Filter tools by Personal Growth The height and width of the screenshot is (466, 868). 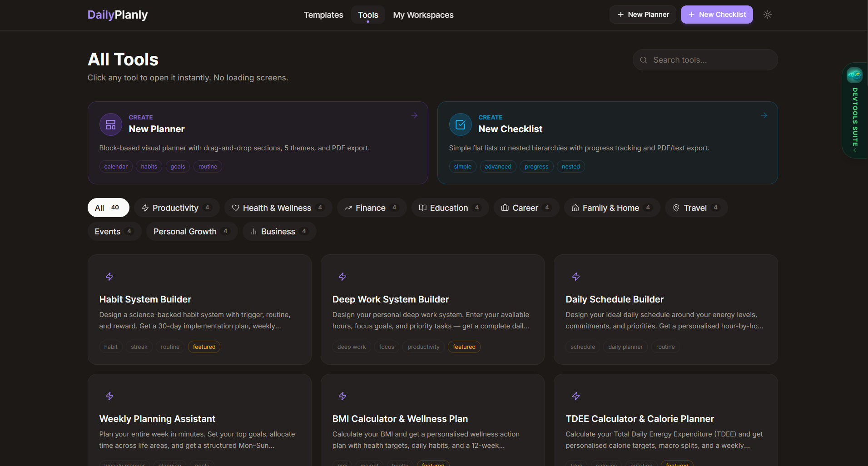[x=192, y=231]
